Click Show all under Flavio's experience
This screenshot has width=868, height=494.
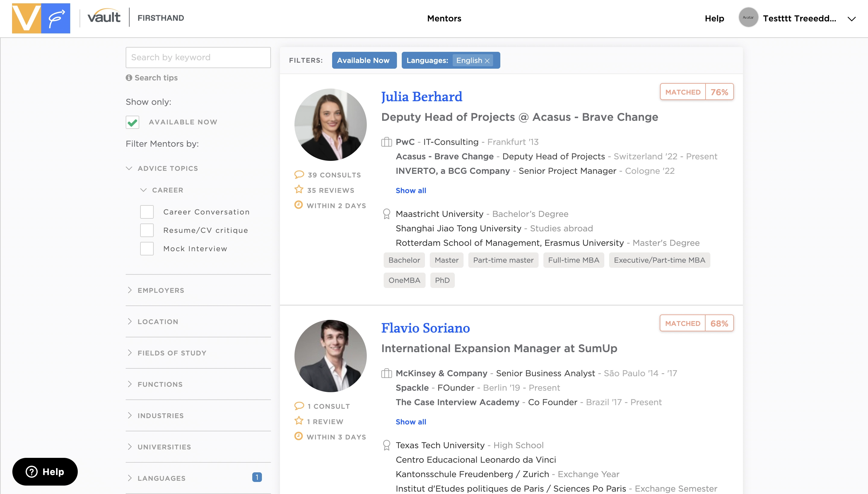click(411, 422)
